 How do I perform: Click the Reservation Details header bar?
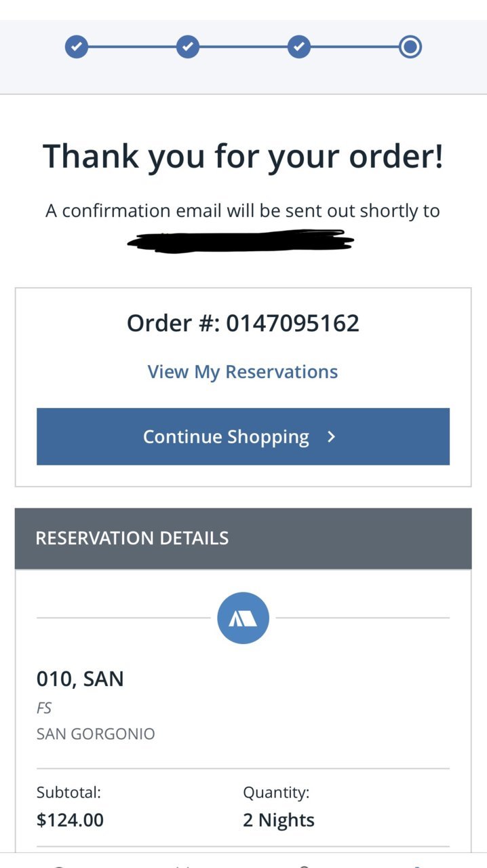pyautogui.click(x=243, y=538)
